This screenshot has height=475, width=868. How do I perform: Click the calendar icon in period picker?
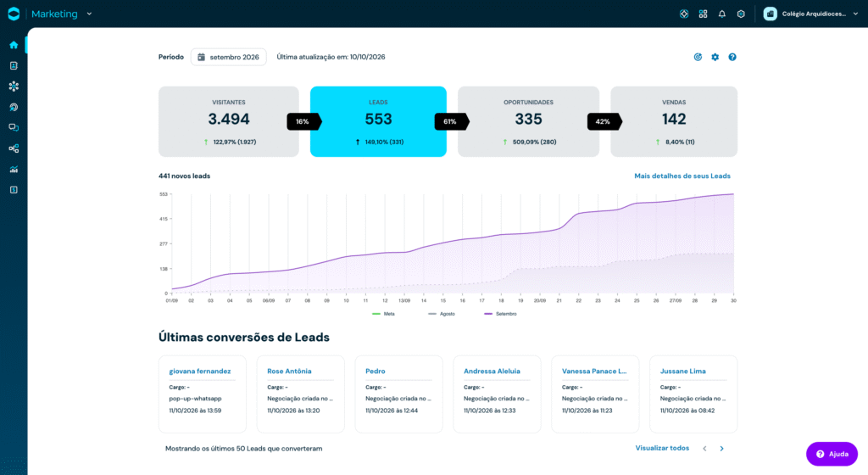[202, 57]
